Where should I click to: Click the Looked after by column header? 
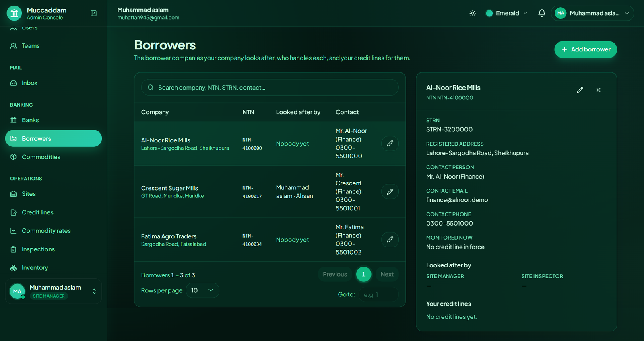(298, 112)
